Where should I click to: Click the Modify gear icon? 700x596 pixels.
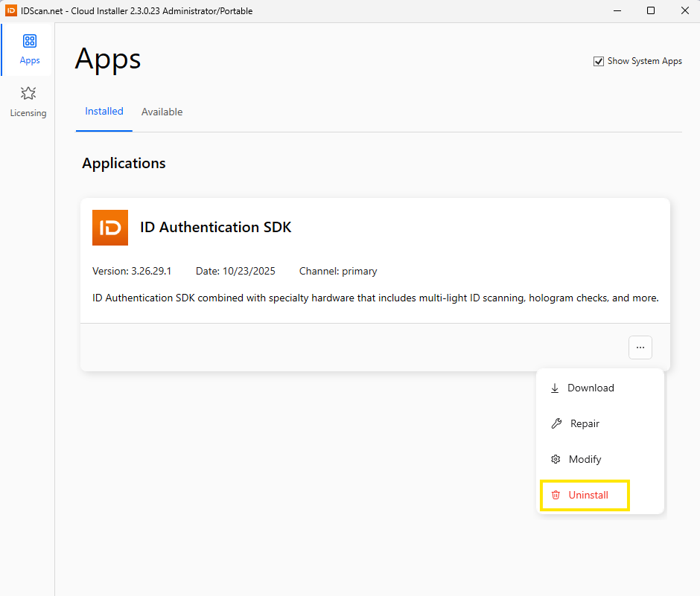pos(555,460)
